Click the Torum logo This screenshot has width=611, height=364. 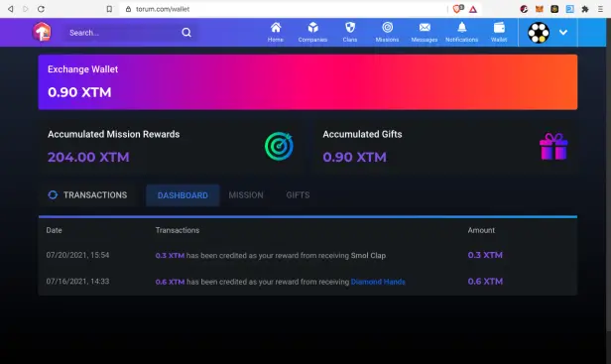[42, 32]
